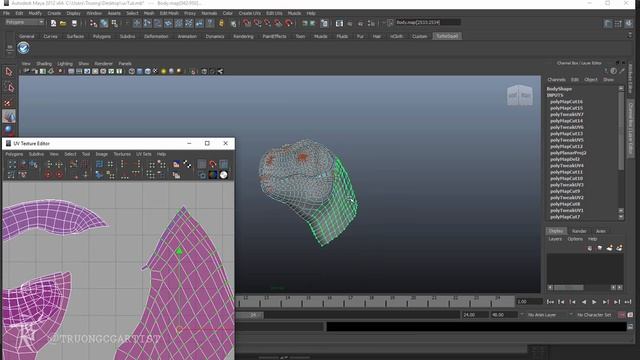
Task: Create new layer with the rightmost layer icon
Action: pyautogui.click(x=620, y=248)
